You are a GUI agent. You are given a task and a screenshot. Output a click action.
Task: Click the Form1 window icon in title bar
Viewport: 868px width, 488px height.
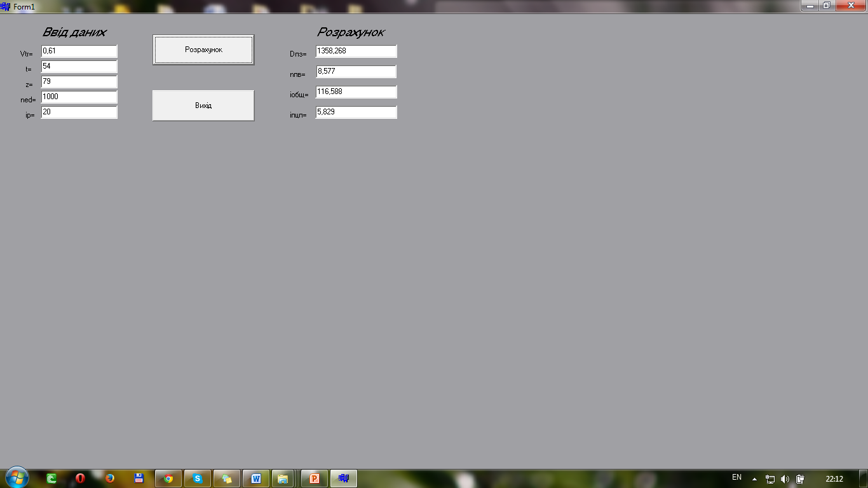coord(6,6)
